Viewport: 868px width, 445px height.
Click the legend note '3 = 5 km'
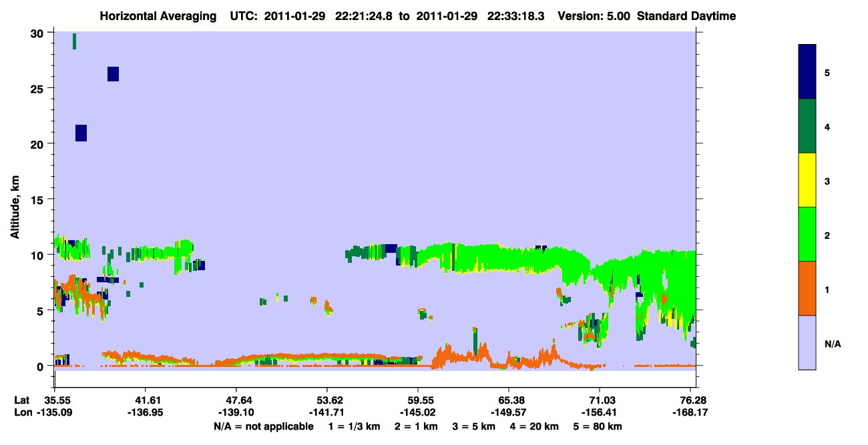(475, 426)
